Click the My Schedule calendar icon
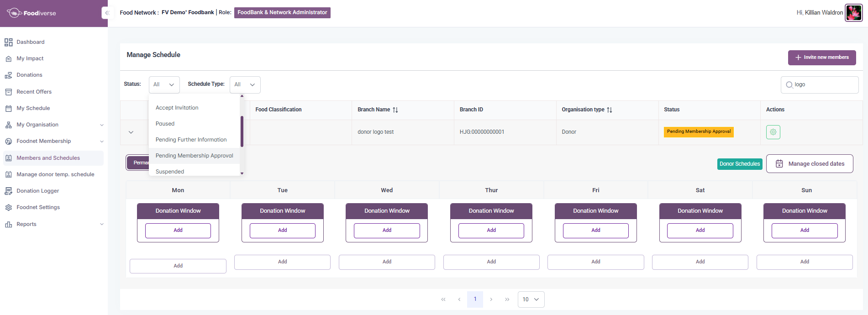This screenshot has height=315, width=868. 8,108
